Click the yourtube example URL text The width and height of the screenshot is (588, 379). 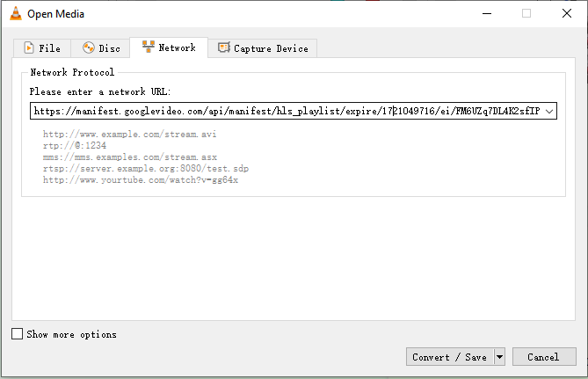pos(140,180)
